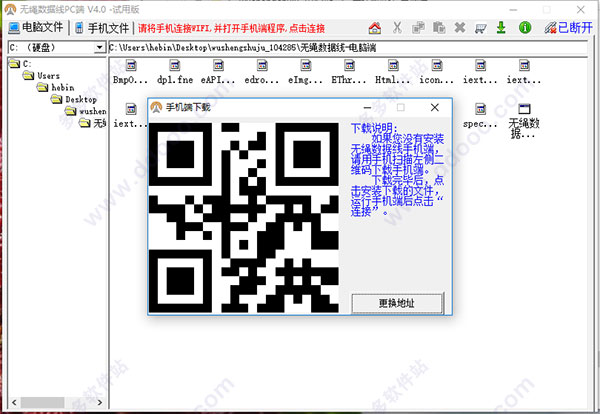Close the 手机端下载 dialog
600x414 pixels.
(x=435, y=108)
